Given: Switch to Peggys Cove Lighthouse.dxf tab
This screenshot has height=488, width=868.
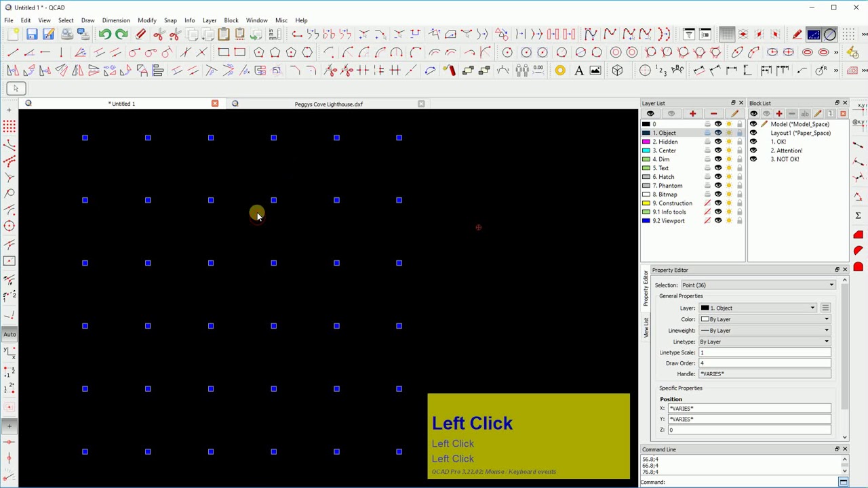Looking at the screenshot, I should [x=329, y=104].
